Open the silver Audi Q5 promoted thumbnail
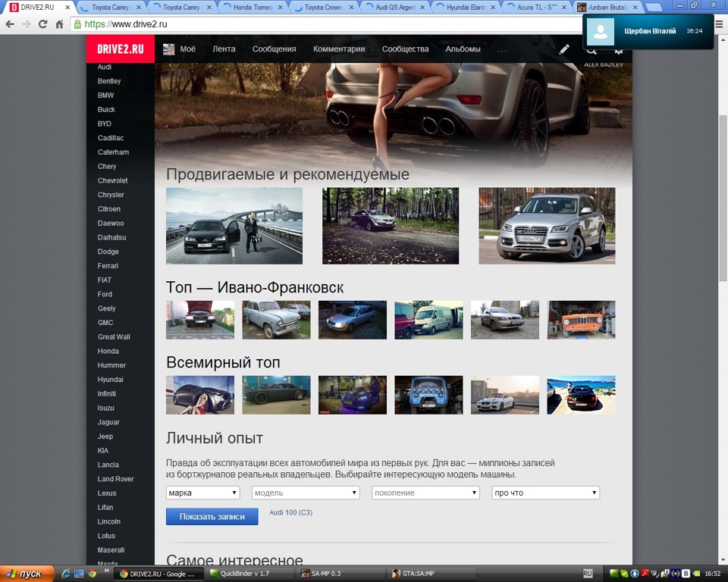Image resolution: width=728 pixels, height=582 pixels. click(547, 226)
